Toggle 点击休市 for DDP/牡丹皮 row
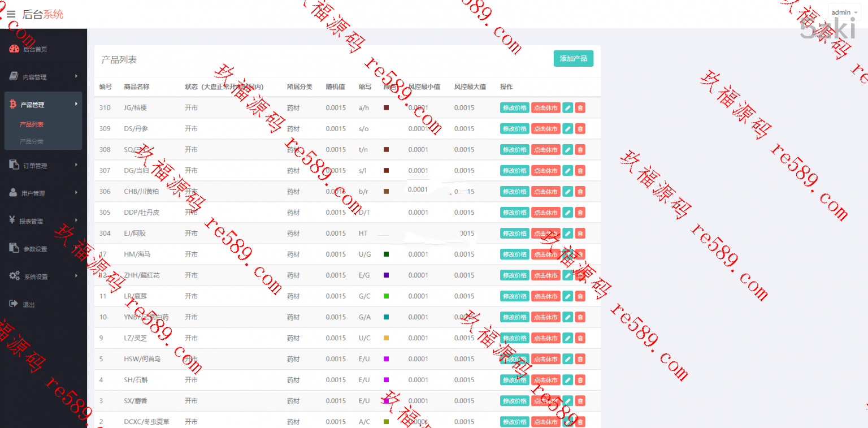Image resolution: width=868 pixels, height=428 pixels. [545, 213]
